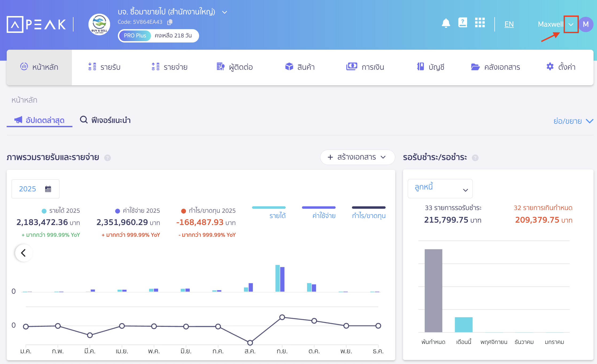This screenshot has width=597, height=364.
Task: Click the chart's previous arrow button
Action: 24,253
